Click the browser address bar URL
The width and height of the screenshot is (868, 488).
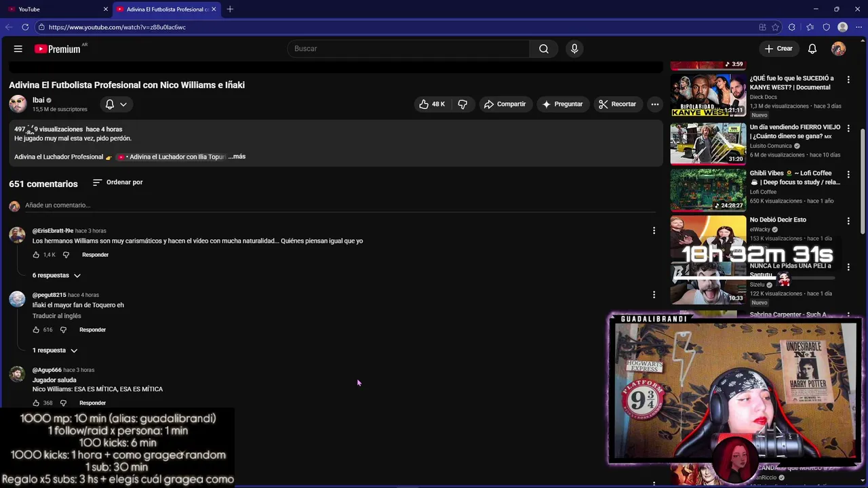pyautogui.click(x=117, y=27)
